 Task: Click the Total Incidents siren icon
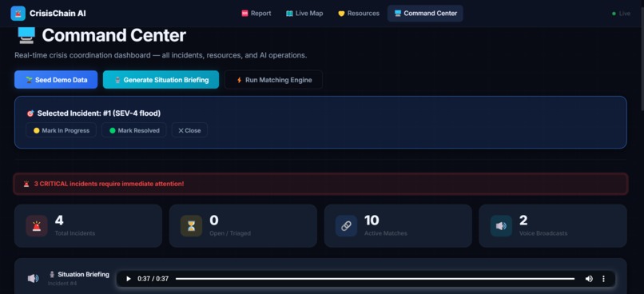[x=37, y=226]
